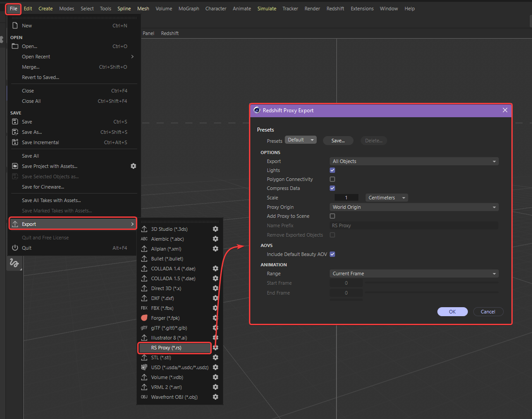Cancel the Redshift Proxy Export dialog
This screenshot has width=532, height=419.
point(488,312)
